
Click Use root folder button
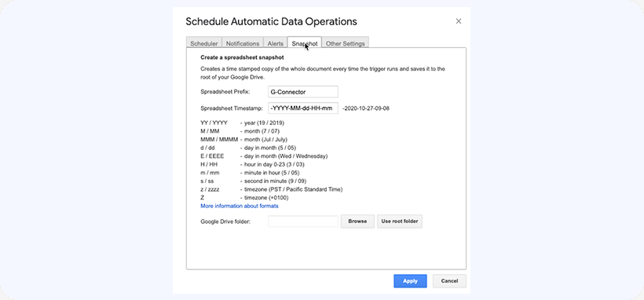399,221
